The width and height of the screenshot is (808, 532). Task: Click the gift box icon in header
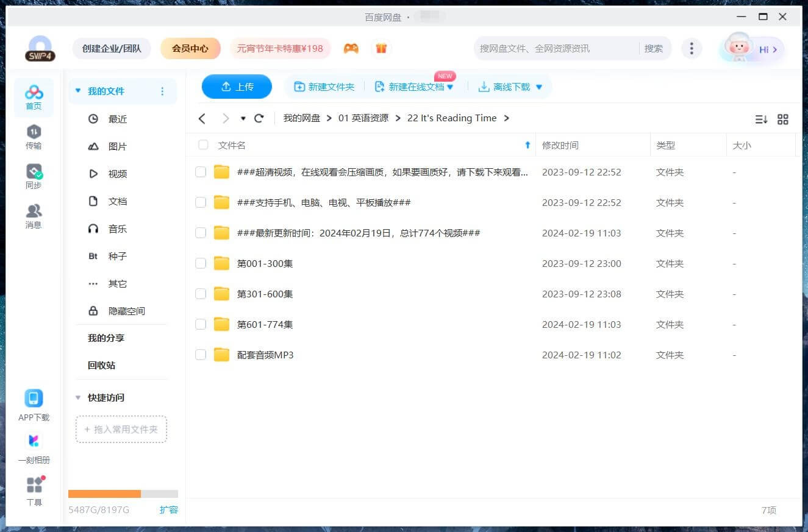pos(381,49)
